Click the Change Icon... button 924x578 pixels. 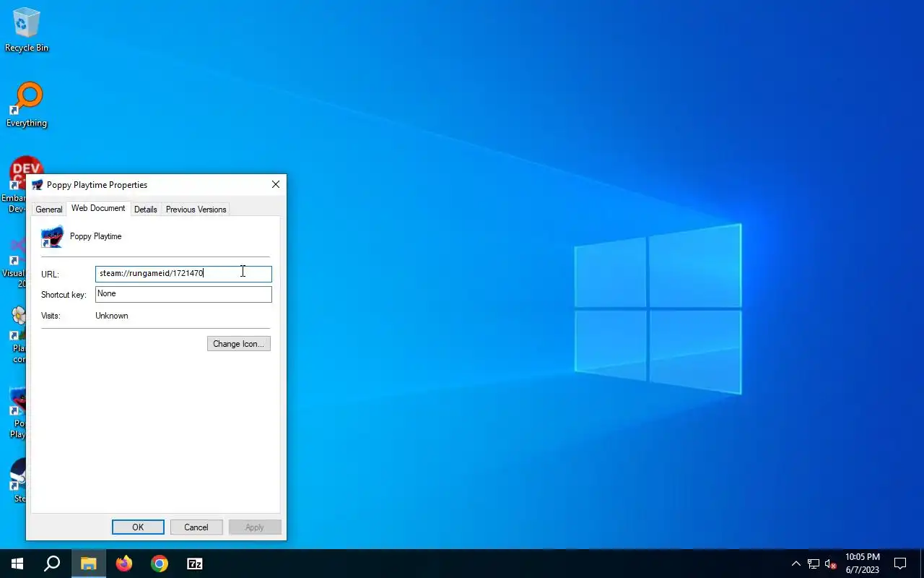click(239, 344)
